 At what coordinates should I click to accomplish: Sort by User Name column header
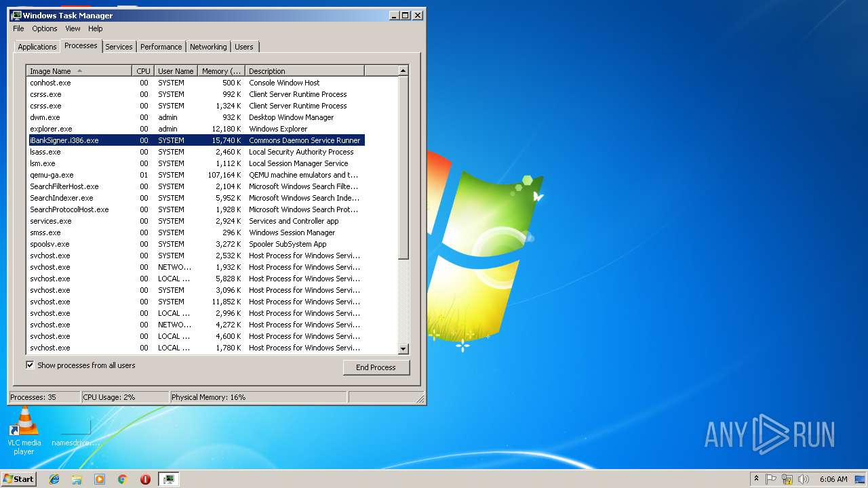176,70
